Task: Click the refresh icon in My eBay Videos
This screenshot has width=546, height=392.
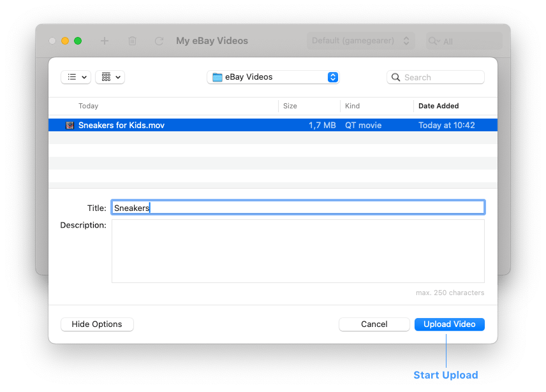Action: [x=159, y=41]
